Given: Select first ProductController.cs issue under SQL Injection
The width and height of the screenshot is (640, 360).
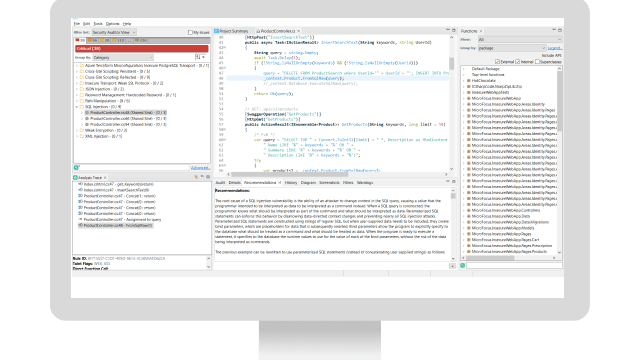Looking at the screenshot, I should (126, 113).
